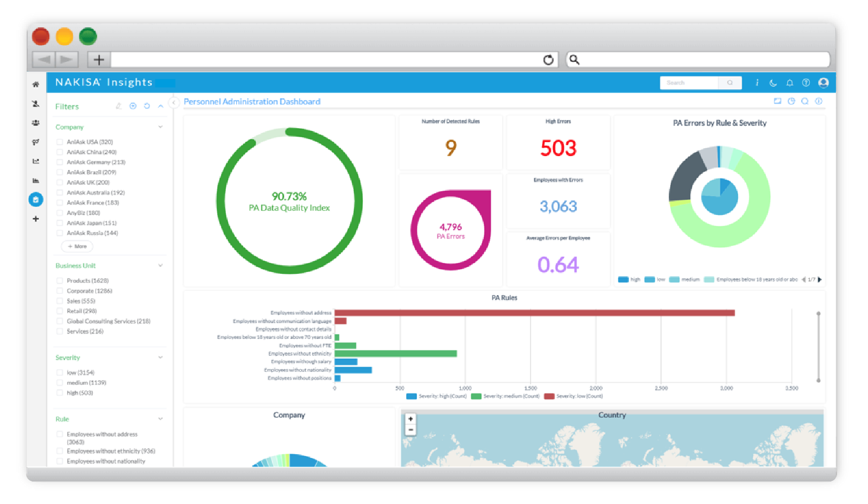Open the group of people sidebar icon
Screen dimensions: 868x504
coord(36,123)
